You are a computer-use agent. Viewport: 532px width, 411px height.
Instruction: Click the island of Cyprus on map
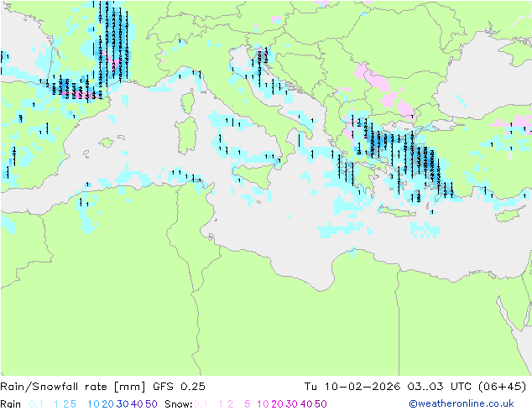[513, 214]
